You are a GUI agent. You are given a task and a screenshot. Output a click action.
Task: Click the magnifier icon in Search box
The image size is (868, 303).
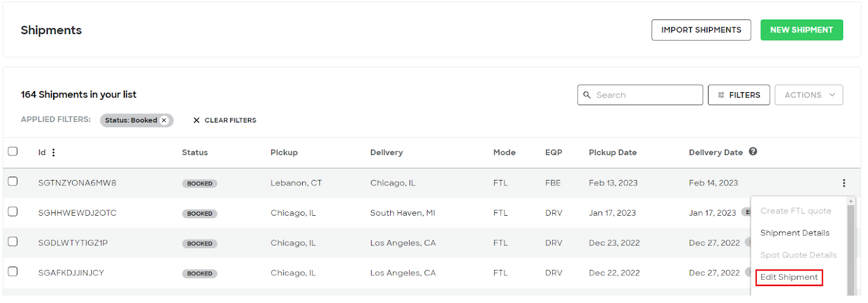587,95
